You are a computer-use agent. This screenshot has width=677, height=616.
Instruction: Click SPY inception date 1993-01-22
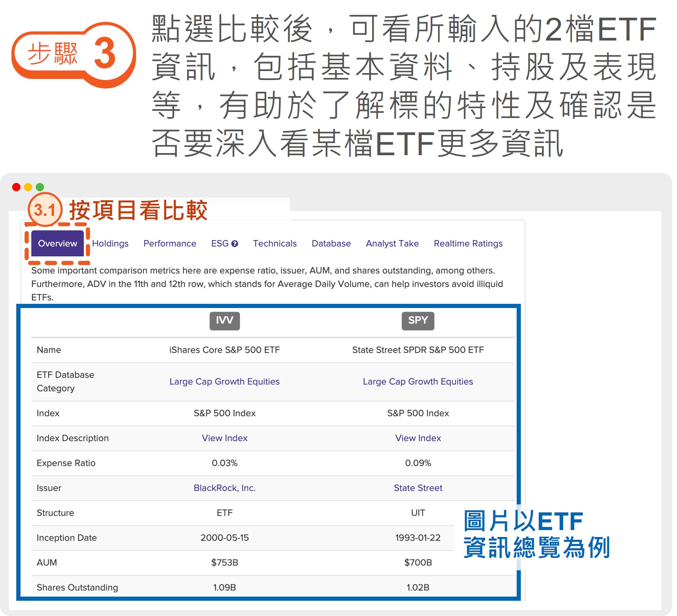[418, 538]
